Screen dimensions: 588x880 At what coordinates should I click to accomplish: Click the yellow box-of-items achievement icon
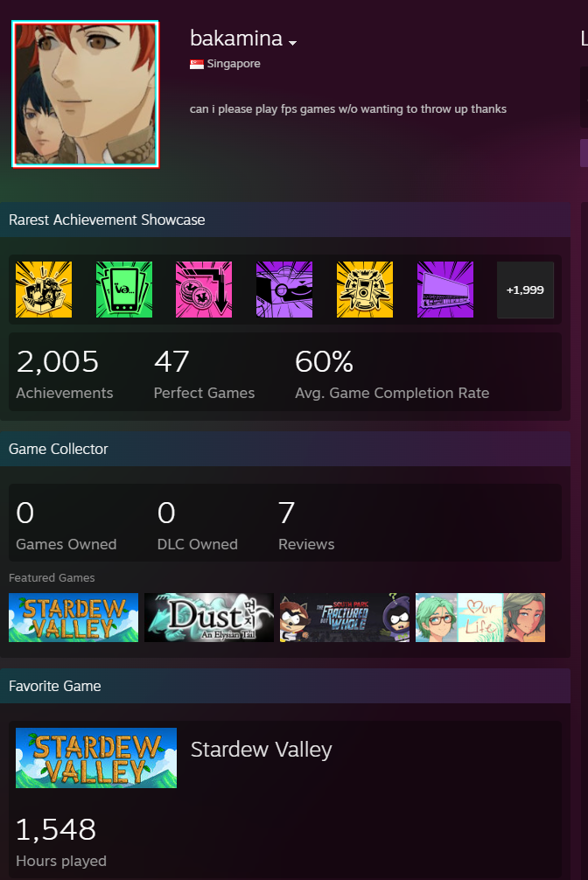click(43, 290)
